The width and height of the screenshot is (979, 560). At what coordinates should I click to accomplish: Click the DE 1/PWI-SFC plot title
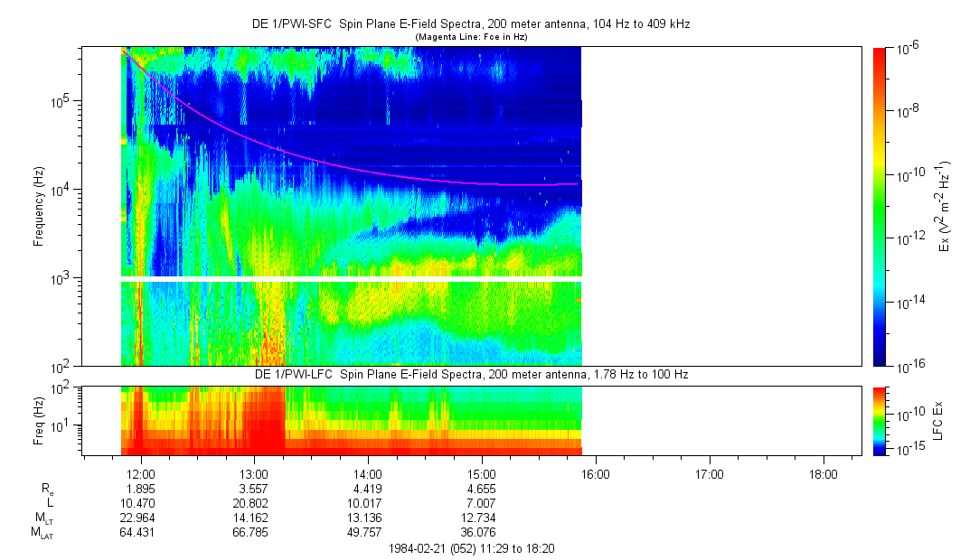coord(470,24)
